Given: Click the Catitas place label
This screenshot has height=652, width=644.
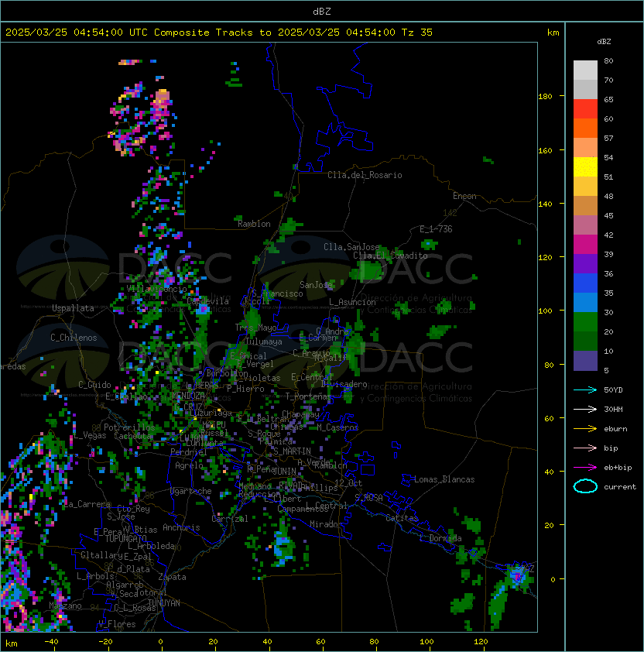Looking at the screenshot, I should (402, 518).
